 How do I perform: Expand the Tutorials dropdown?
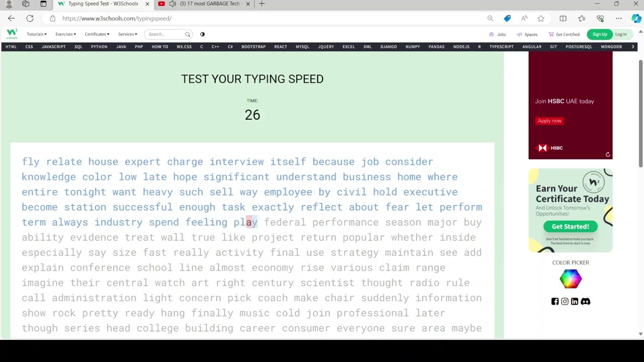click(36, 34)
